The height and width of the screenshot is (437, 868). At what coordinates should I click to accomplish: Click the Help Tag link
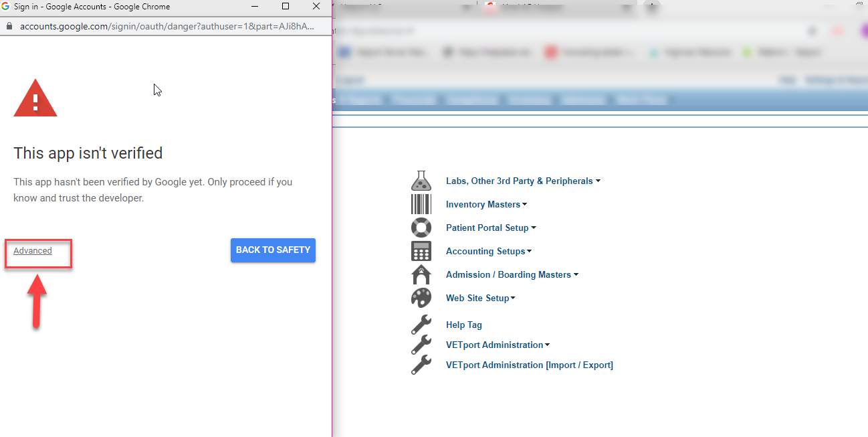tap(464, 325)
